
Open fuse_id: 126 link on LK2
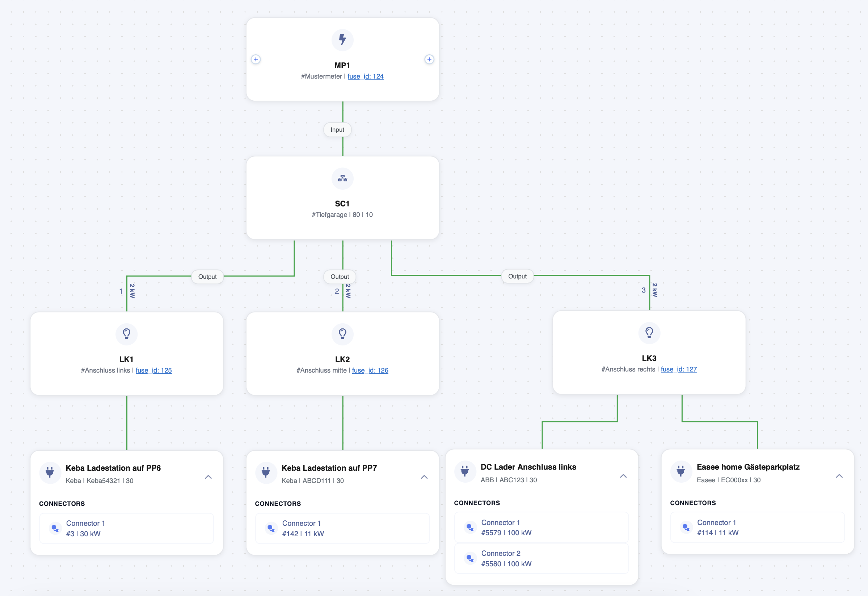pyautogui.click(x=370, y=370)
